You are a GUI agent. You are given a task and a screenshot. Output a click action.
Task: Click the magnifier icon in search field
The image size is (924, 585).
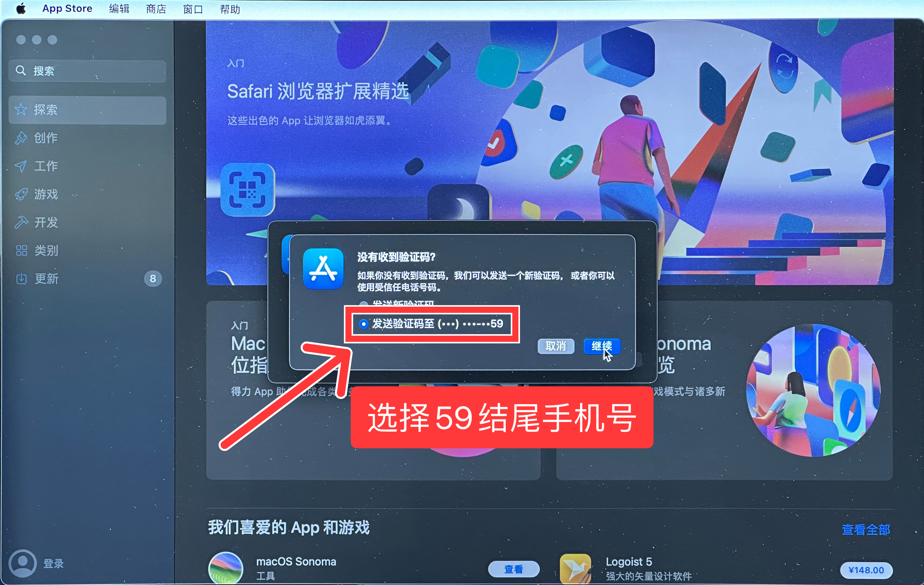coord(21,71)
